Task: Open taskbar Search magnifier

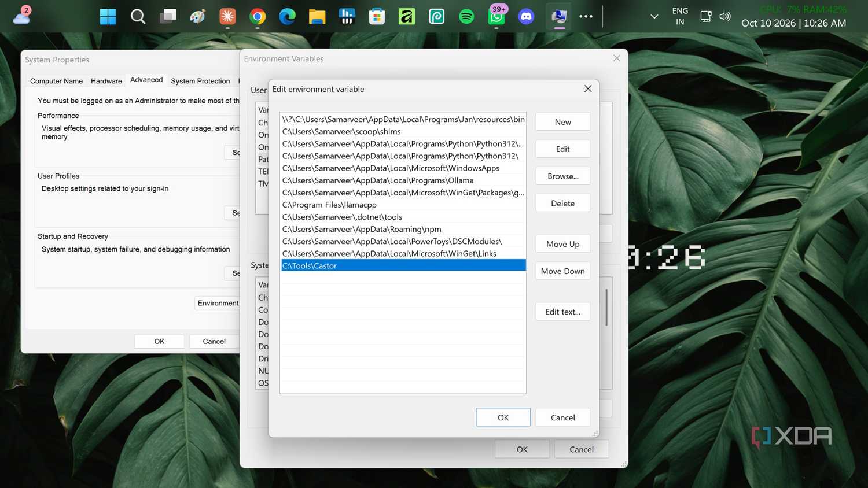Action: [x=138, y=17]
